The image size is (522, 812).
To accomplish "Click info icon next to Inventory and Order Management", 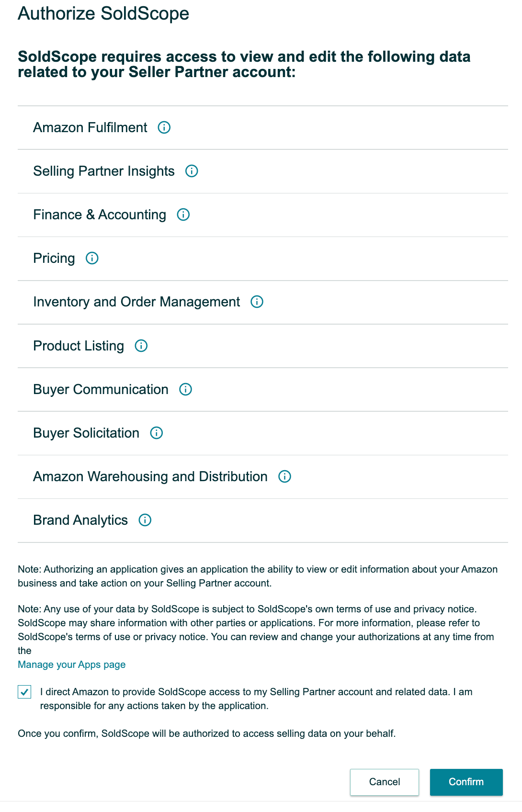I will coord(257,302).
